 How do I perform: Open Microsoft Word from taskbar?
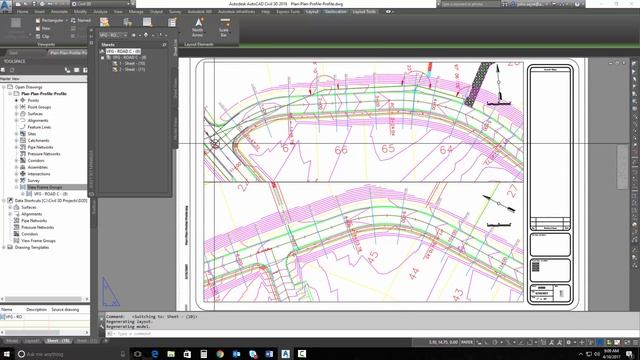tap(269, 354)
